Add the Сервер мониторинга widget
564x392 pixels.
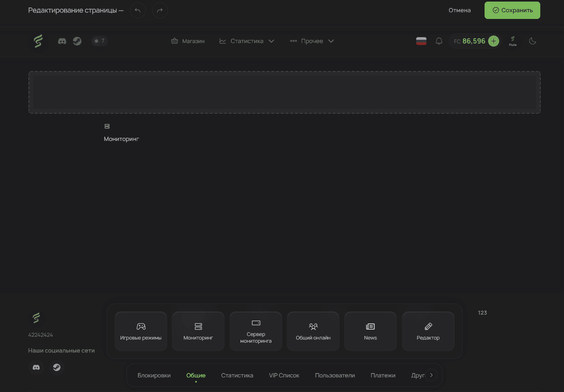click(x=256, y=331)
